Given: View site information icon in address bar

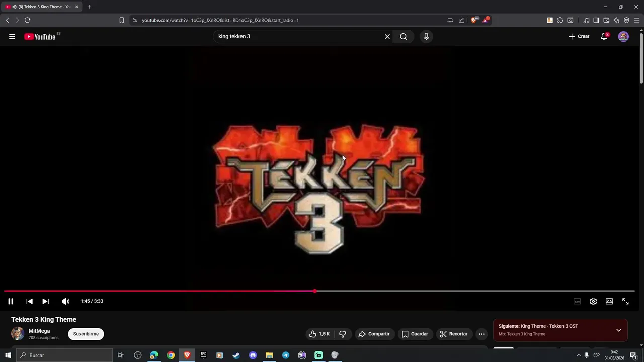Looking at the screenshot, I should (134, 20).
